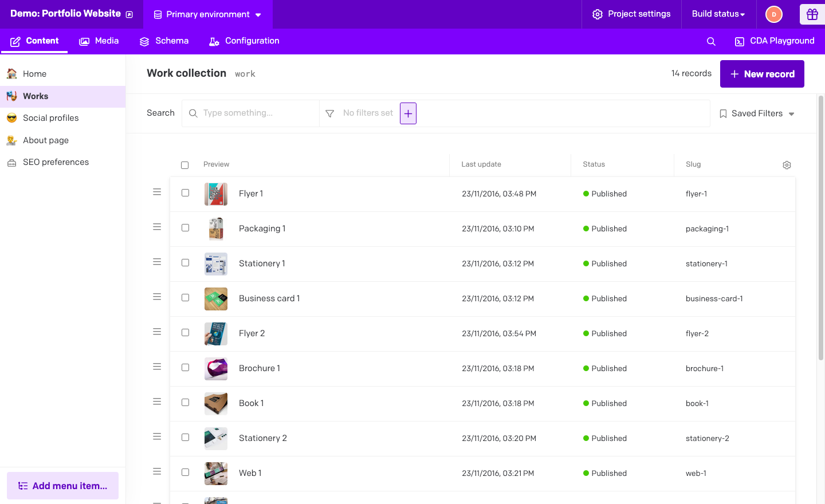Check the Business card 1 row checkbox
The height and width of the screenshot is (504, 825).
point(185,298)
